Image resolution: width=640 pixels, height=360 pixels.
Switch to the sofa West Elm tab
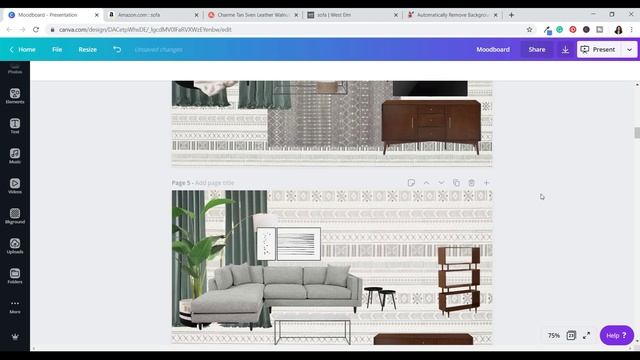pos(352,15)
